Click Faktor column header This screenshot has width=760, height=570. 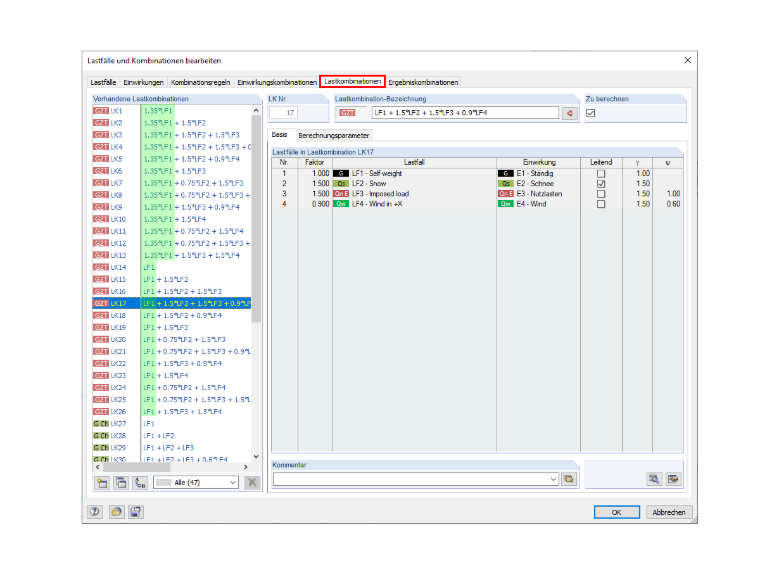click(315, 162)
